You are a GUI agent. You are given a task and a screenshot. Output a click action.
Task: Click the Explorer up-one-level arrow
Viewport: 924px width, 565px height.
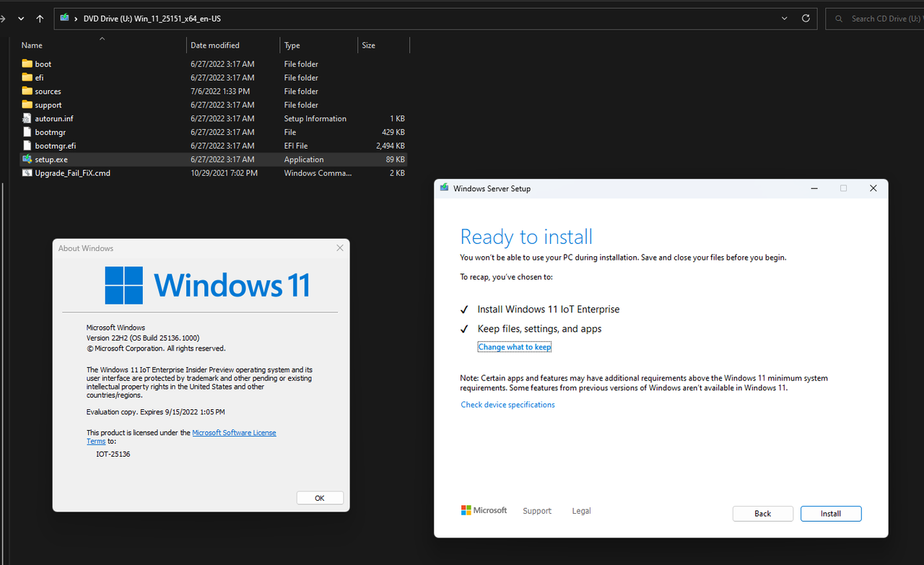click(x=40, y=19)
